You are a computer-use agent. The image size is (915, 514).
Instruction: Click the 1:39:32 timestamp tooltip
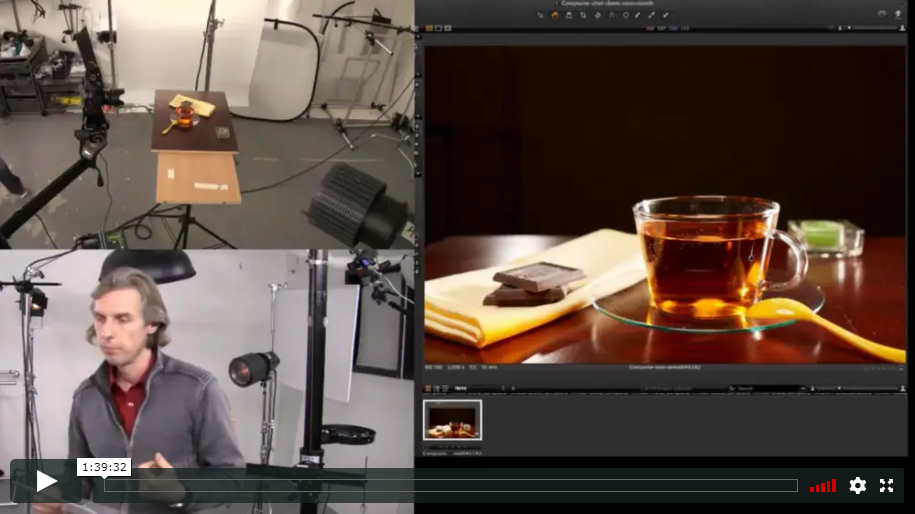pos(104,467)
